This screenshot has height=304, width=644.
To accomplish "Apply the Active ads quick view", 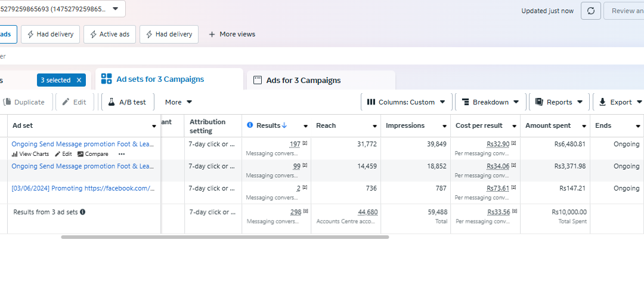I will [x=110, y=34].
